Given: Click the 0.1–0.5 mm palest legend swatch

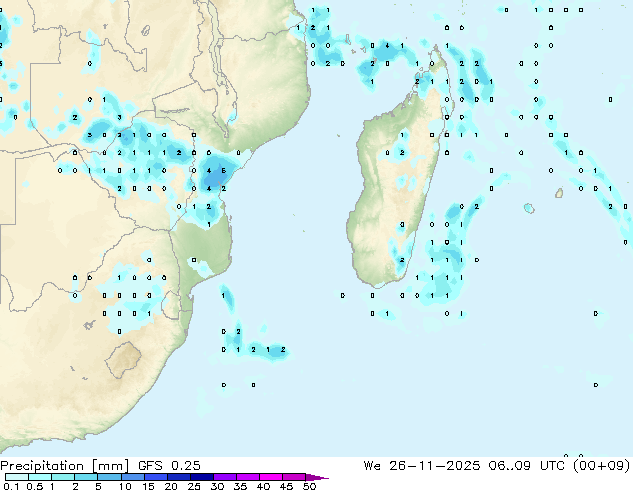Looking at the screenshot, I should [x=17, y=477].
